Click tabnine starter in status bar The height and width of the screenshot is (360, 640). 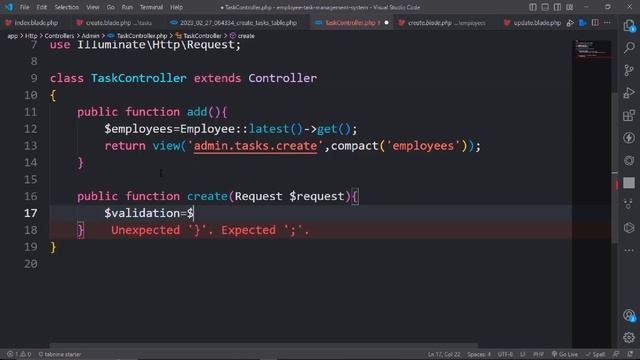pos(60,354)
